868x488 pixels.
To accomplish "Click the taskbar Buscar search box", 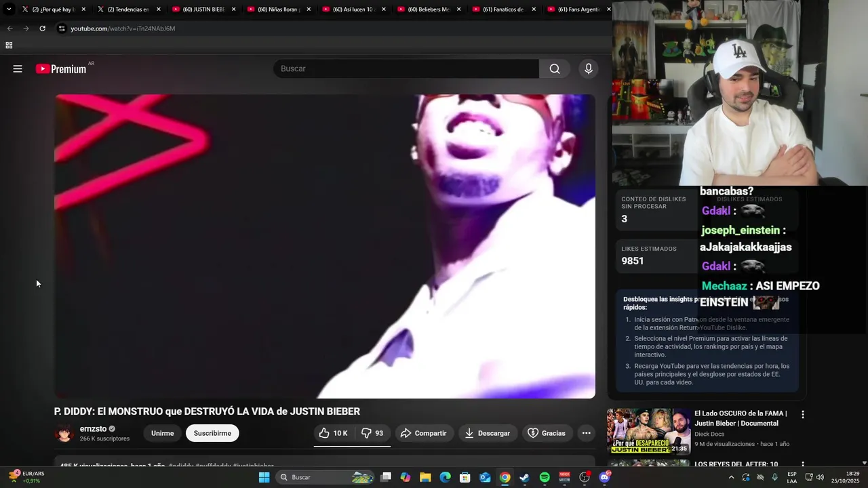I will tap(326, 477).
